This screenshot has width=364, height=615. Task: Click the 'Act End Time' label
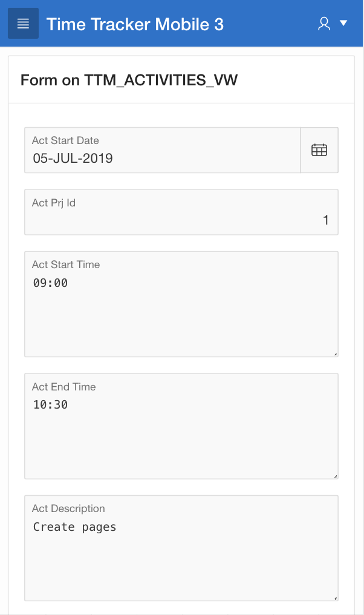tap(63, 387)
